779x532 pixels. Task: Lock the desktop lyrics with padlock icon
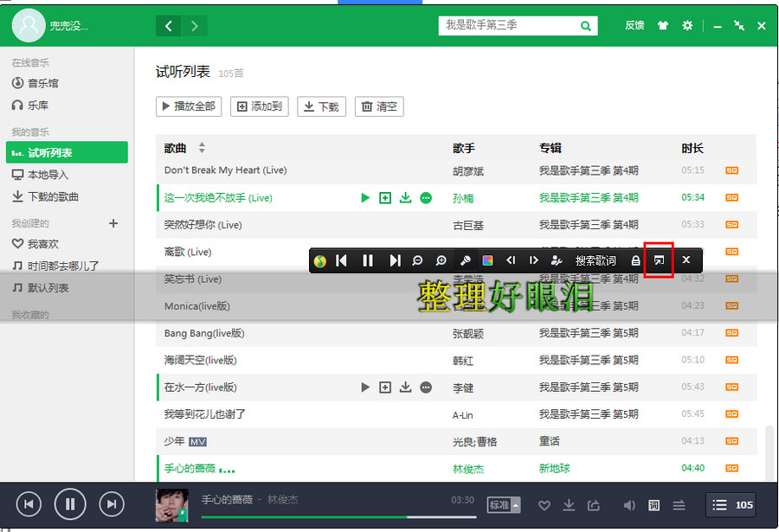click(x=634, y=260)
